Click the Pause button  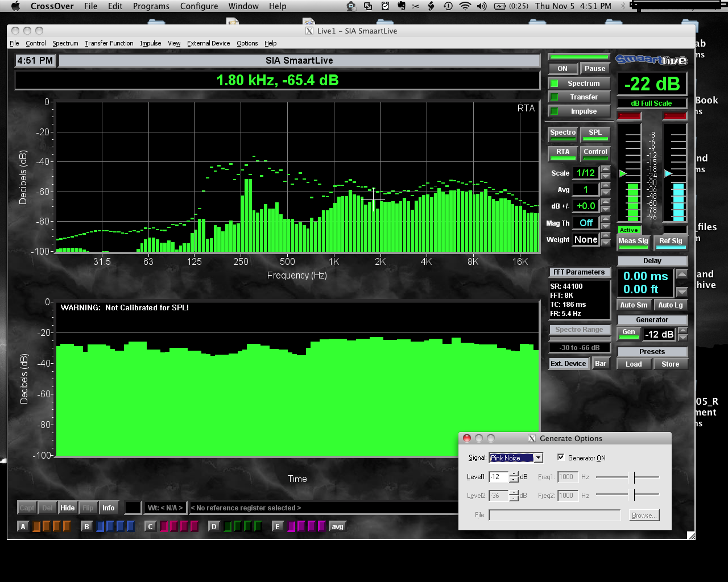click(x=595, y=69)
